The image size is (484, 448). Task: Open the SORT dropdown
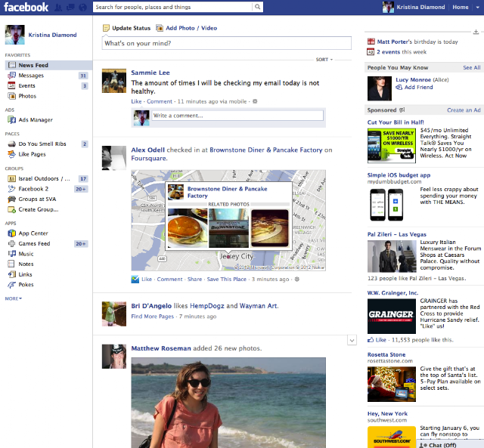pos(324,60)
